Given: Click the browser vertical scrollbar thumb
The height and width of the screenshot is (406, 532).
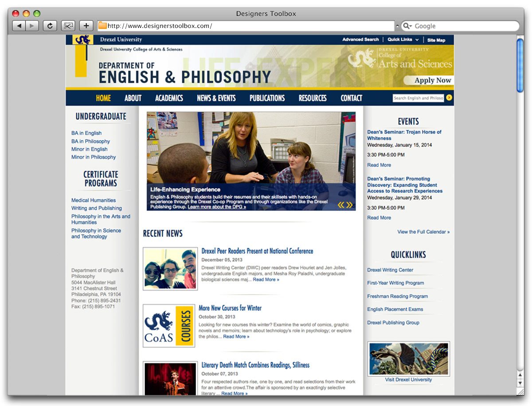Looking at the screenshot, I should 520,65.
